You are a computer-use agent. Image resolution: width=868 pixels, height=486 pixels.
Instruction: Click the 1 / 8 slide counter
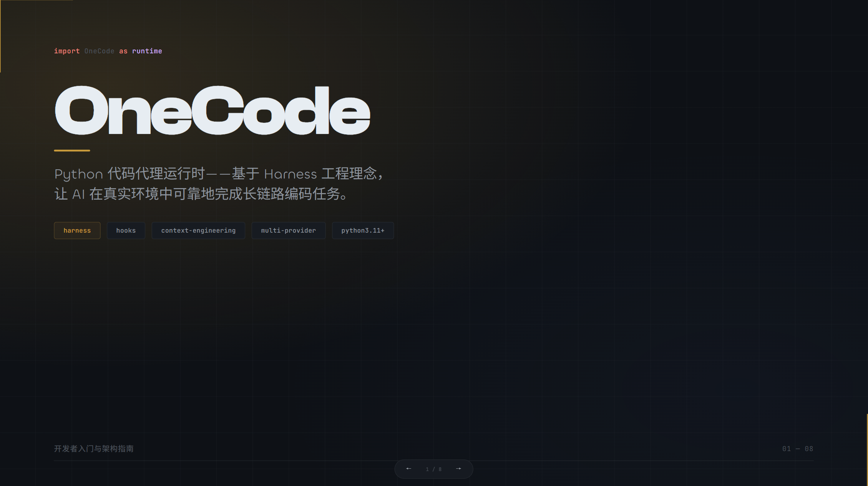tap(434, 469)
